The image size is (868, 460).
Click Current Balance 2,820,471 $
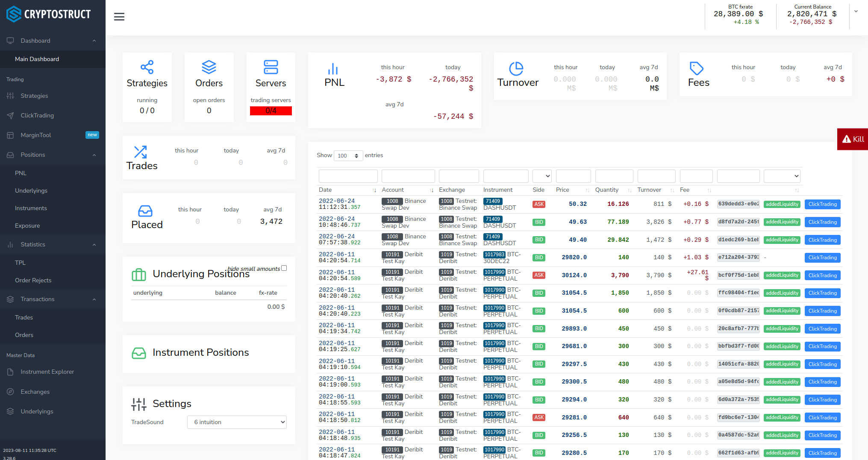pyautogui.click(x=812, y=14)
